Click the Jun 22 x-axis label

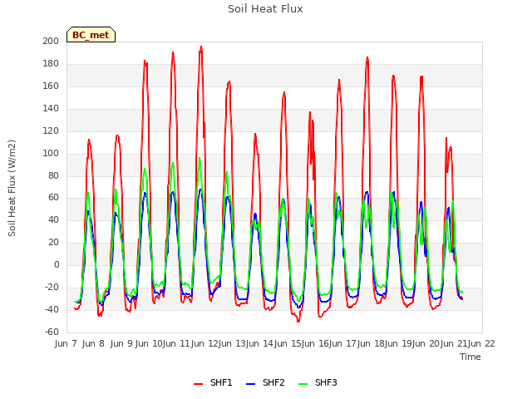tap(481, 343)
